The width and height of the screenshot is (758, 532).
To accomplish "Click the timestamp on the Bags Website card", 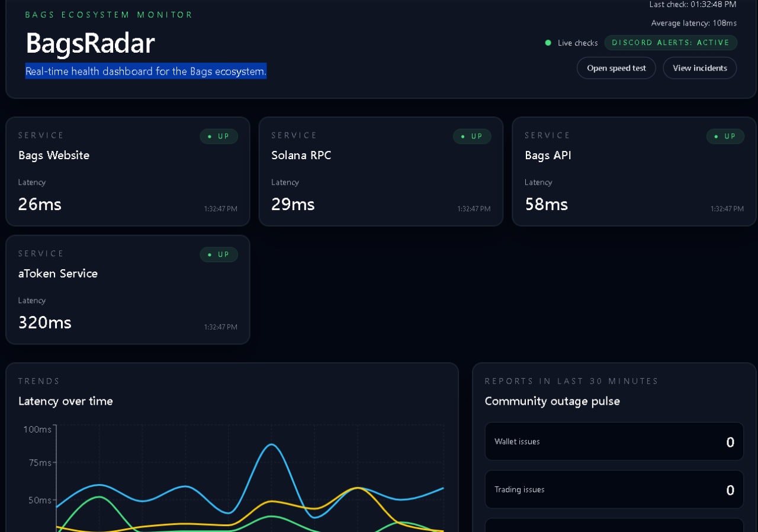I will tap(221, 209).
